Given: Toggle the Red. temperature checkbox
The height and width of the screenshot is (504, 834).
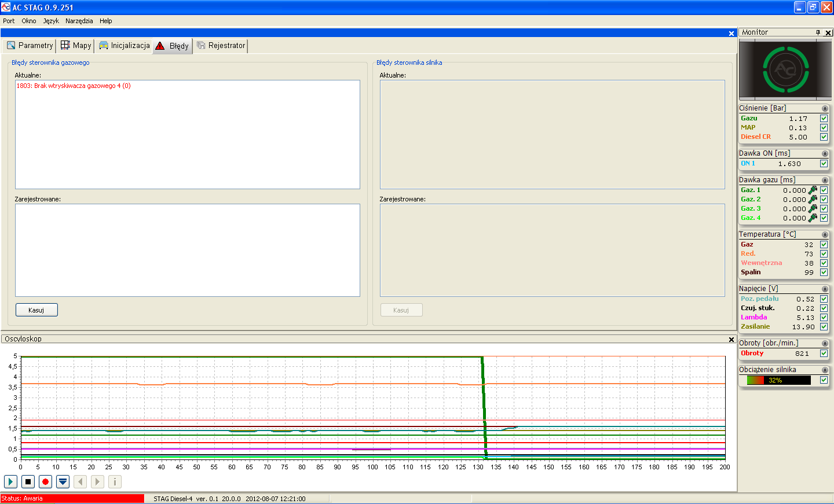Looking at the screenshot, I should (x=824, y=253).
